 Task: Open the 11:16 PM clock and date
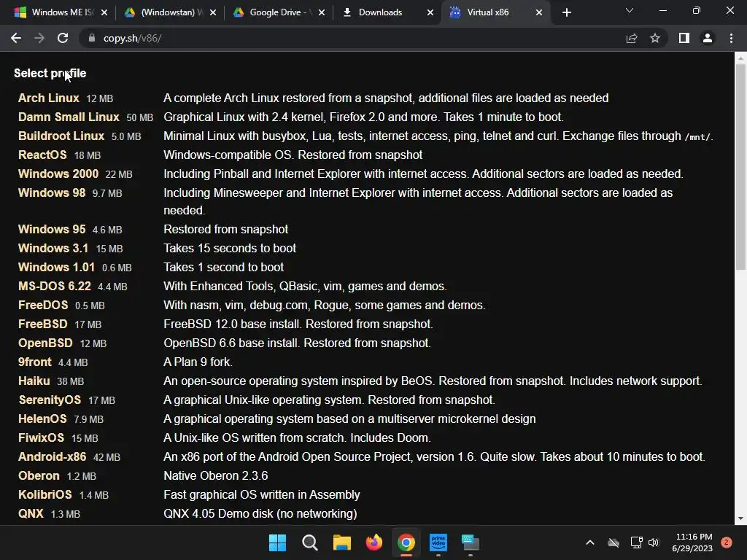692,542
